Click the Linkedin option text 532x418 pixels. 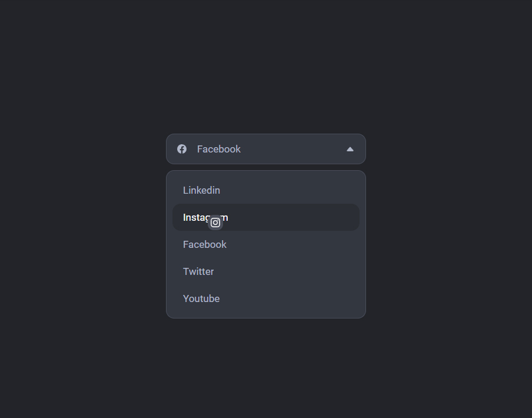(201, 190)
